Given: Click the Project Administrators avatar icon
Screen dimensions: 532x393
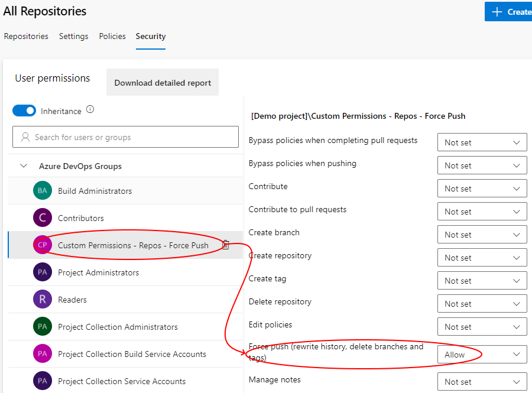Looking at the screenshot, I should [x=42, y=272].
